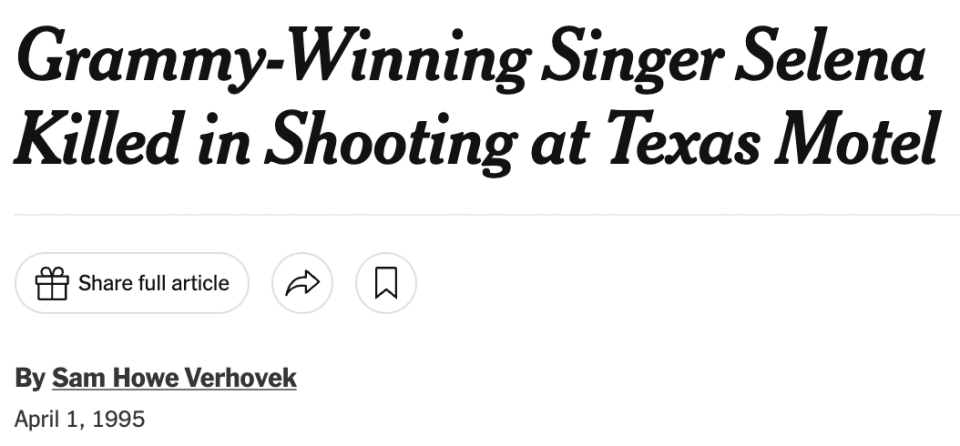Save article with the bookmark icon

386,284
